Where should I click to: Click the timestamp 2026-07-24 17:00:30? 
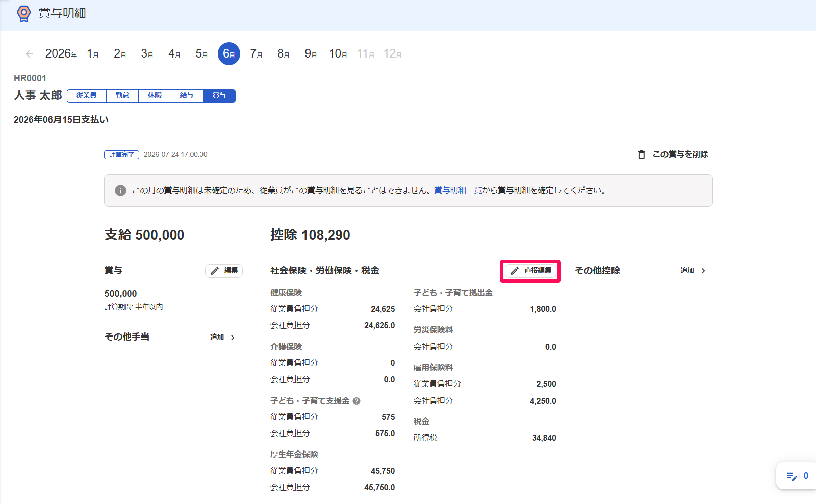point(175,155)
